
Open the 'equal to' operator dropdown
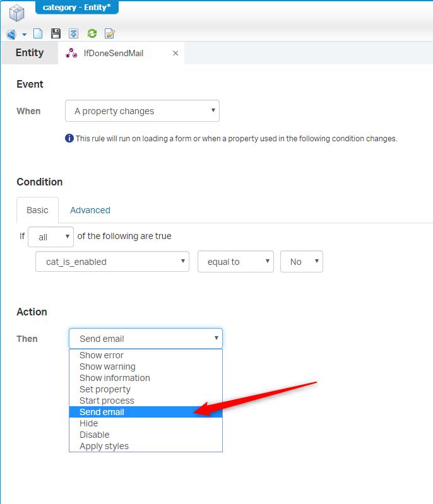(235, 262)
